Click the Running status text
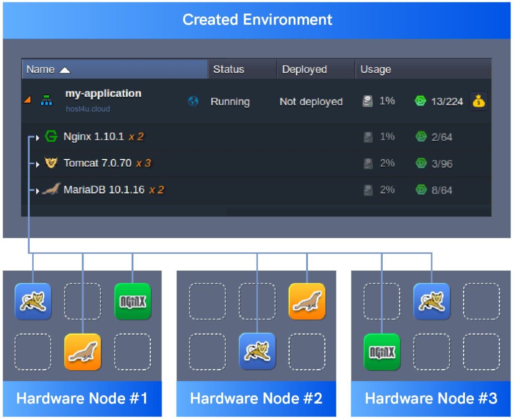 click(230, 101)
